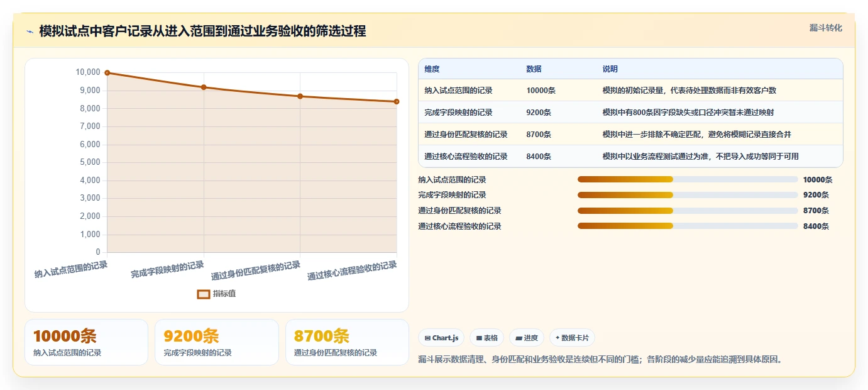Screen dimensions: 868x390
Task: Click the 8700条 value in the table
Action: pos(539,135)
